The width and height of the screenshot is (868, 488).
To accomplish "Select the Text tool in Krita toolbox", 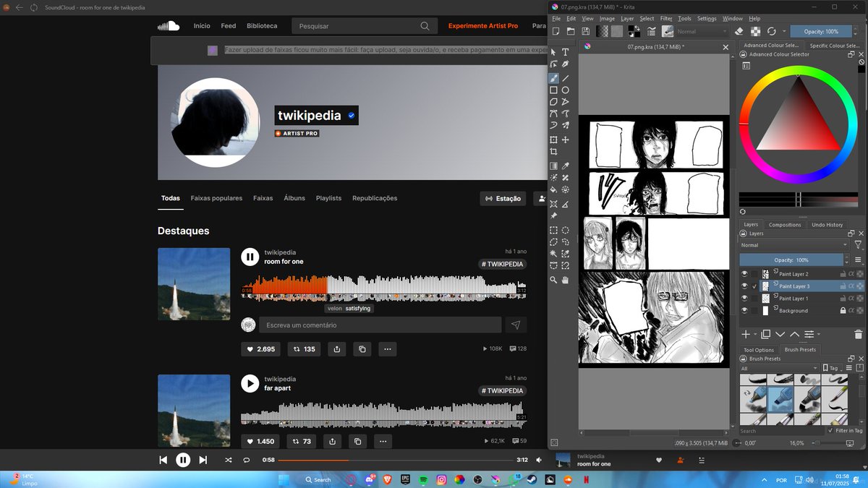I will click(565, 52).
